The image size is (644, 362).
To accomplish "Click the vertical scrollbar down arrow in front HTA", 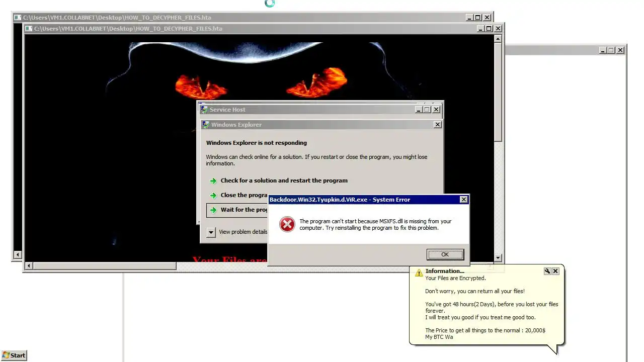I will click(498, 257).
